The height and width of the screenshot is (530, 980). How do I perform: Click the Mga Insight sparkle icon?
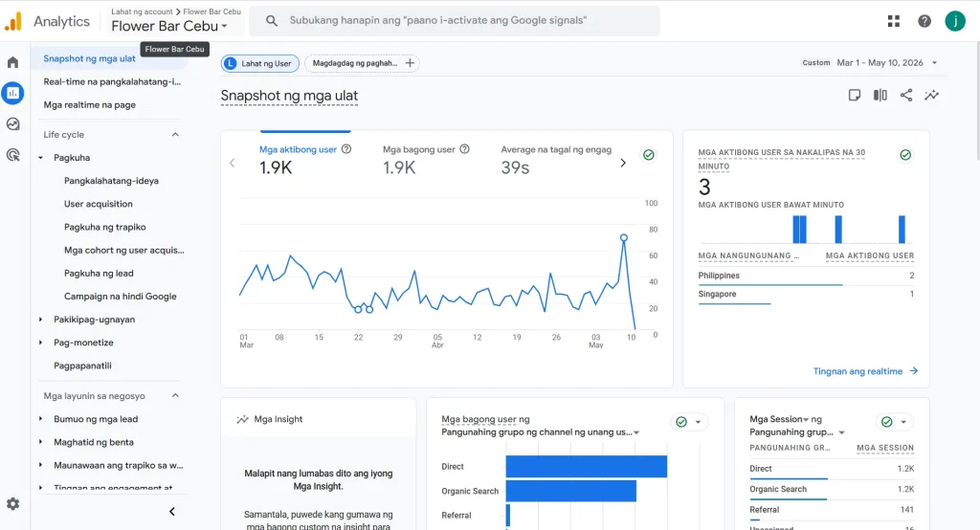242,419
